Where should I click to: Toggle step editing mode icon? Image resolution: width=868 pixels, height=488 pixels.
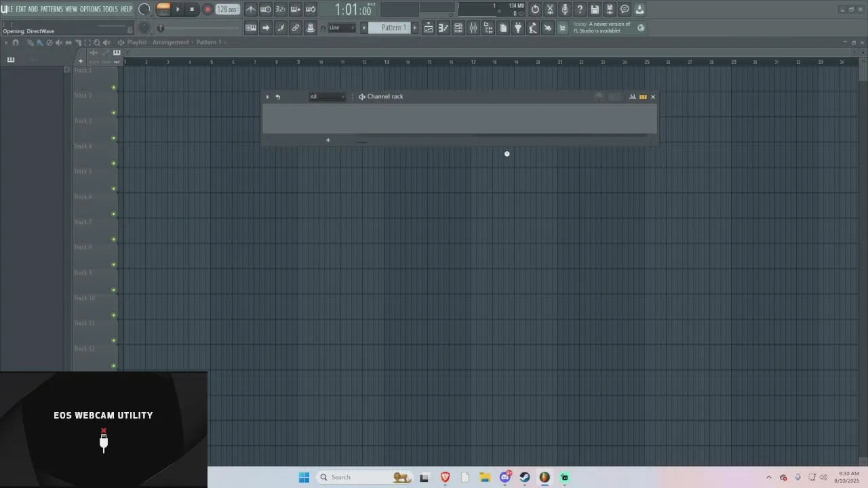pyautogui.click(x=281, y=28)
